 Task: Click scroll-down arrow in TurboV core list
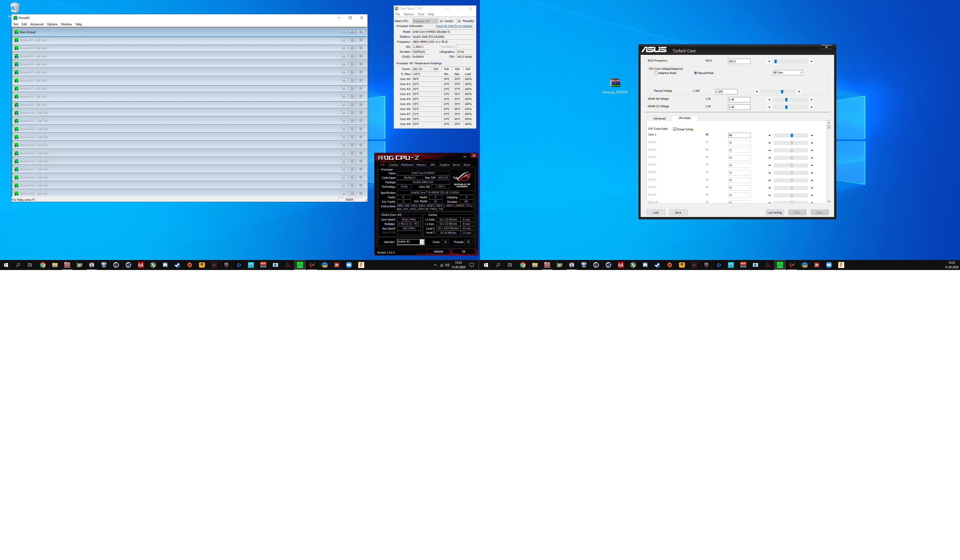828,201
